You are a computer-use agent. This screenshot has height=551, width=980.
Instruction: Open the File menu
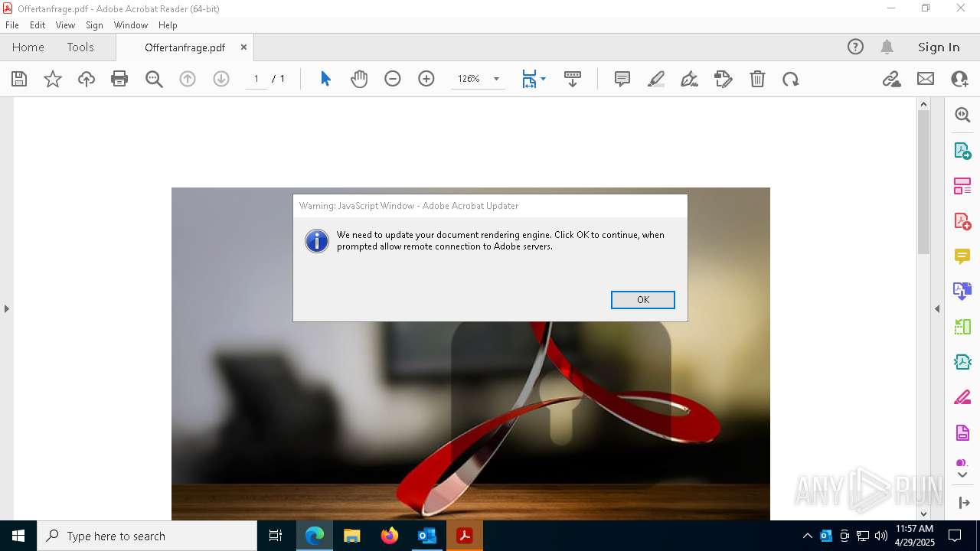pos(12,24)
